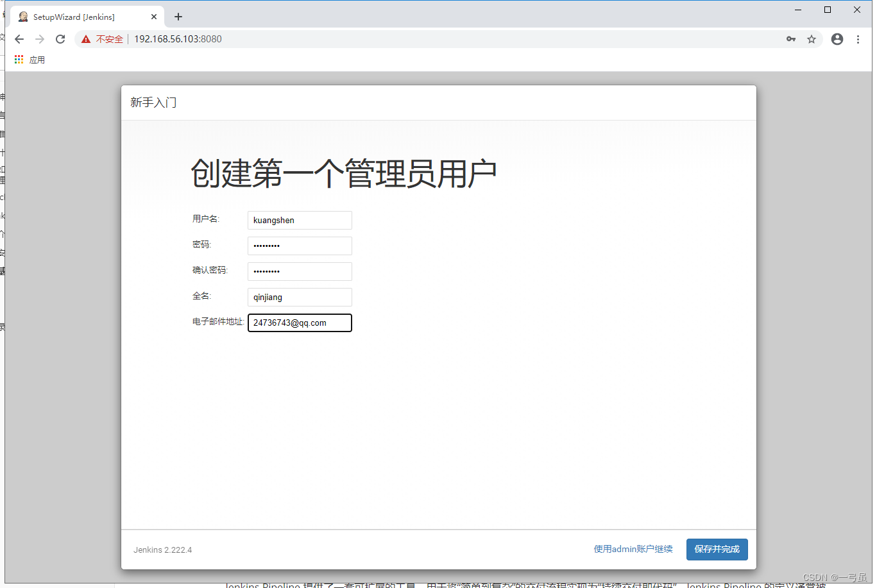Open the saved password key icon
The height and width of the screenshot is (588, 877).
pyautogui.click(x=791, y=39)
